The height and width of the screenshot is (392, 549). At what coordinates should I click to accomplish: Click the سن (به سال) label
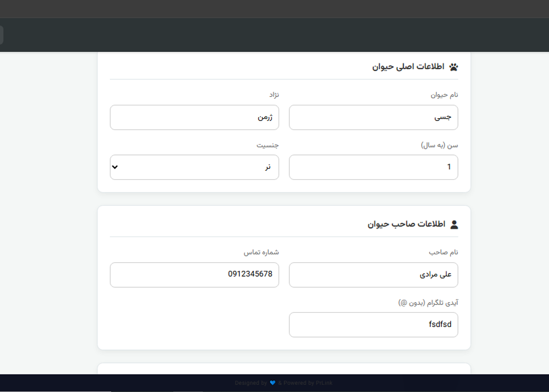[440, 145]
